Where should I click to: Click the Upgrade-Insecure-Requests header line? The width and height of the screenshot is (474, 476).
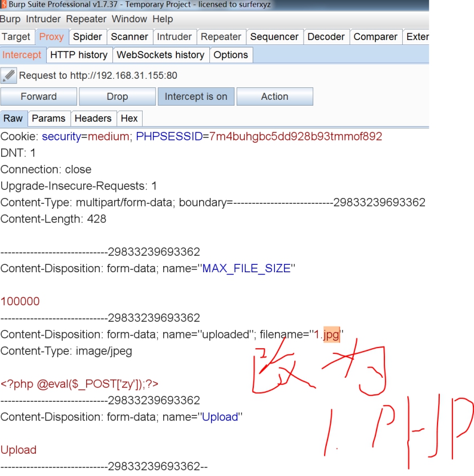pos(79,186)
